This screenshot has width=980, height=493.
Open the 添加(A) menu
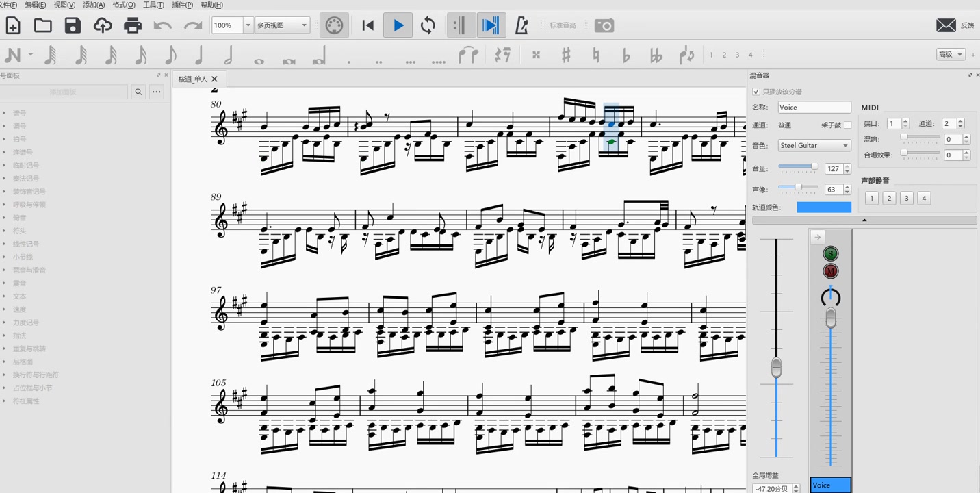click(x=94, y=5)
